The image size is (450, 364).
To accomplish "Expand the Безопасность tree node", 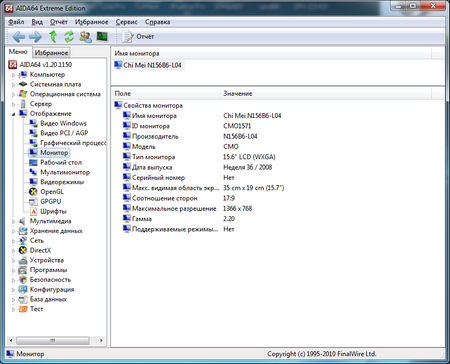I will point(14,280).
